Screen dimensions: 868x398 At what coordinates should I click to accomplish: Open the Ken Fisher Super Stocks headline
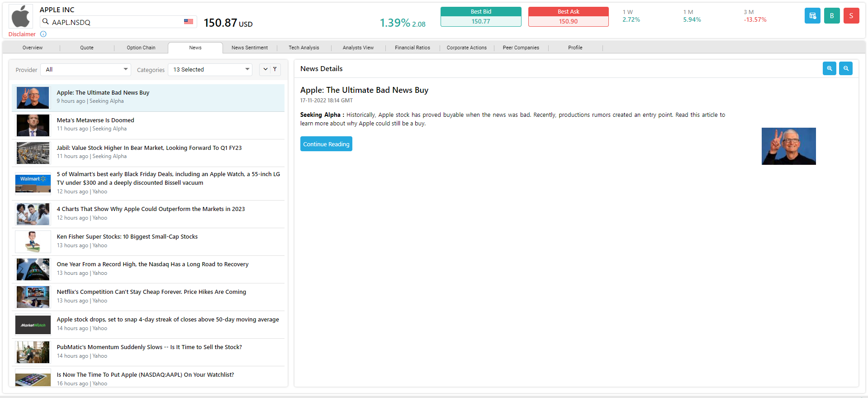click(127, 236)
